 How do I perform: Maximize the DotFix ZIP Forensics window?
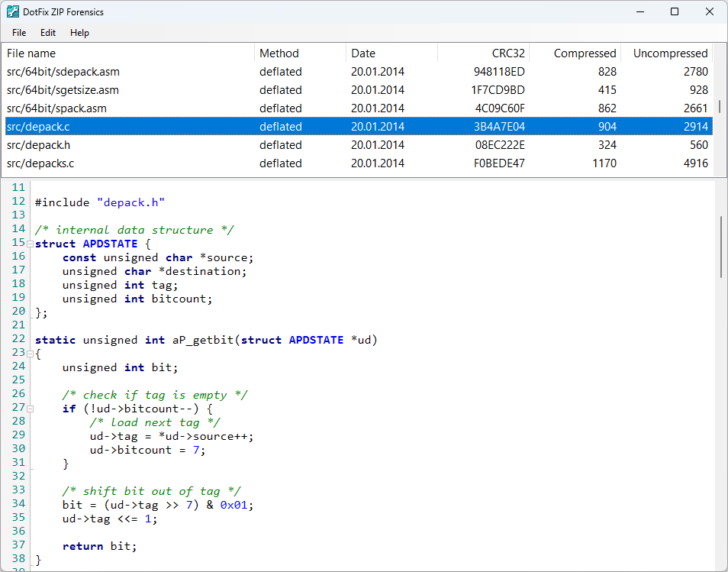[x=675, y=11]
